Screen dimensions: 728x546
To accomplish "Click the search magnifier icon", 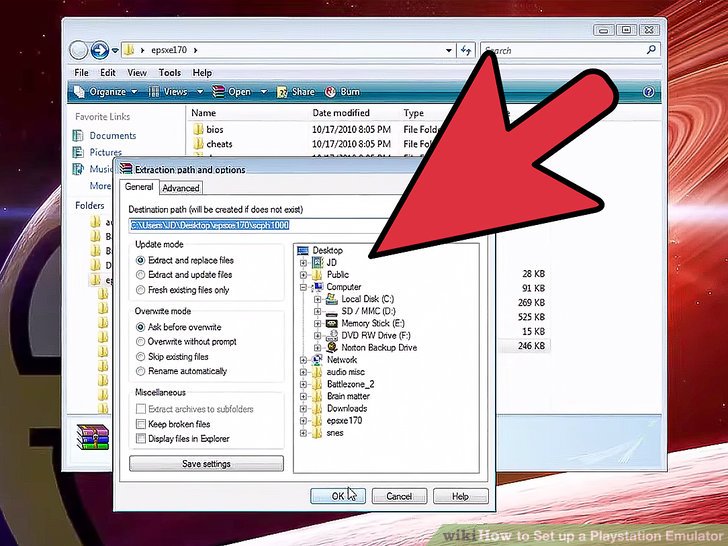I will (x=651, y=49).
